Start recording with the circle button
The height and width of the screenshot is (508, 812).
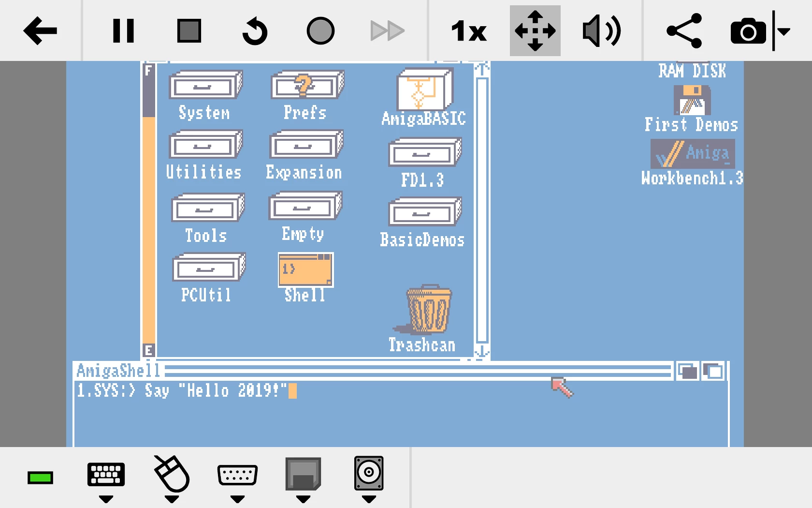coord(320,31)
